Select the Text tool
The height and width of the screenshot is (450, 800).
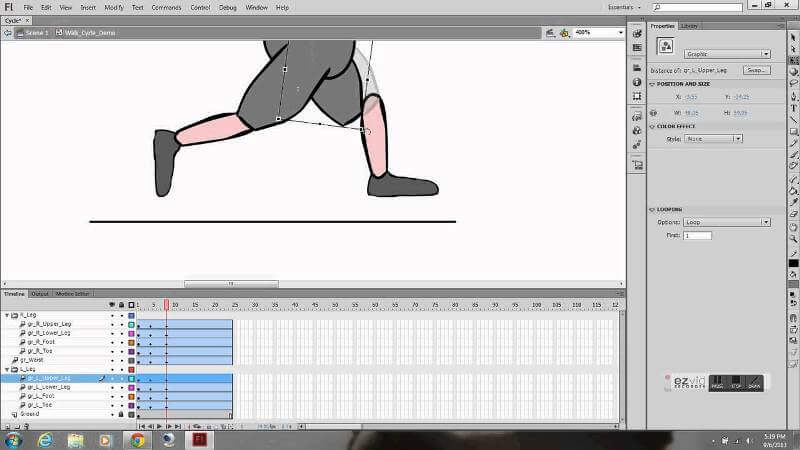tap(794, 107)
